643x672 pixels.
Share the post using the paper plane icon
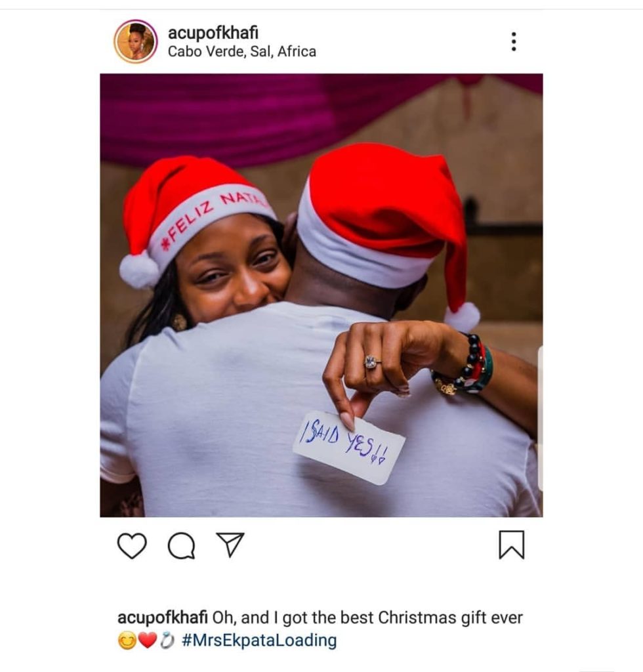coord(230,544)
